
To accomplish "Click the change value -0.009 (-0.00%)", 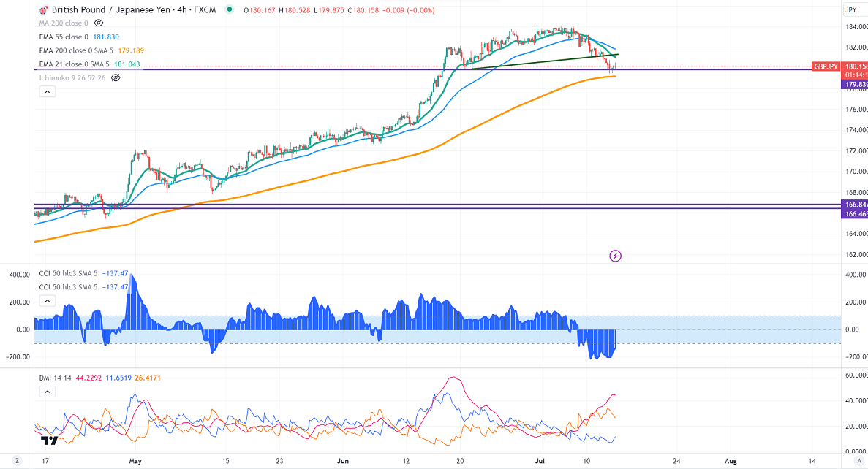I will point(409,10).
